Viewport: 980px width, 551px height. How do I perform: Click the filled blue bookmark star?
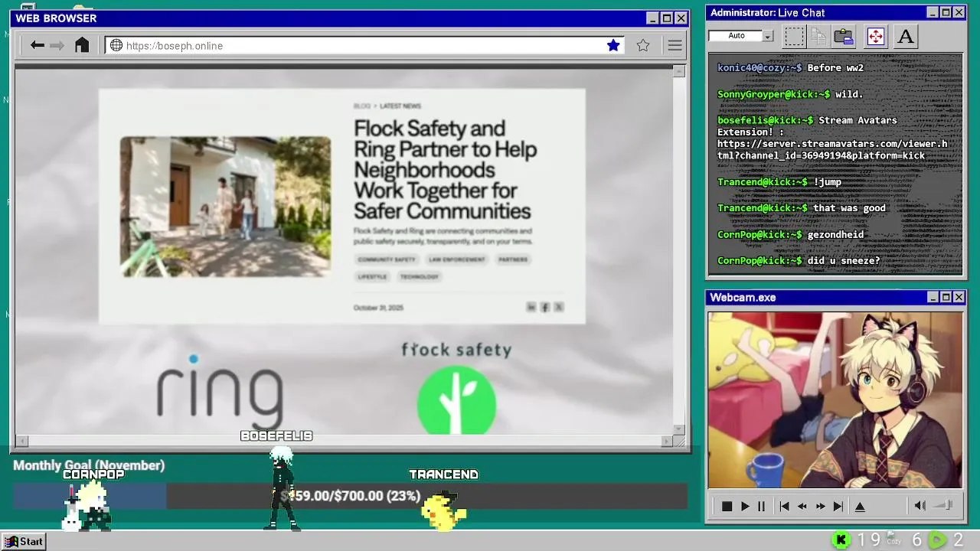(613, 45)
